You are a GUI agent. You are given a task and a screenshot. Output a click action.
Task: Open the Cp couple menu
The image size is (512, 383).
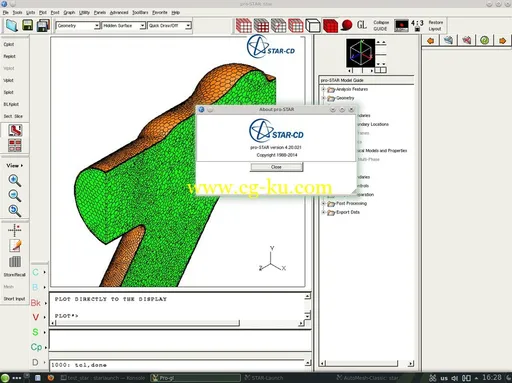point(39,347)
